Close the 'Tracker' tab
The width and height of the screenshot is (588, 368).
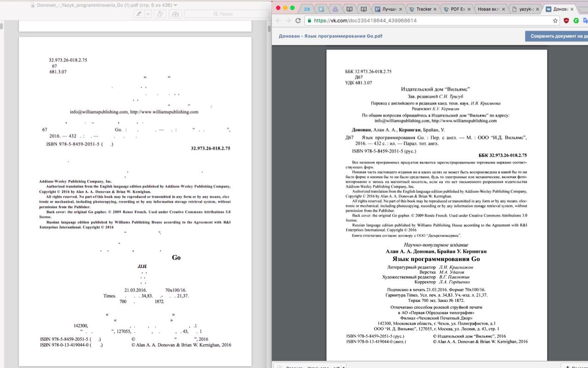435,9
